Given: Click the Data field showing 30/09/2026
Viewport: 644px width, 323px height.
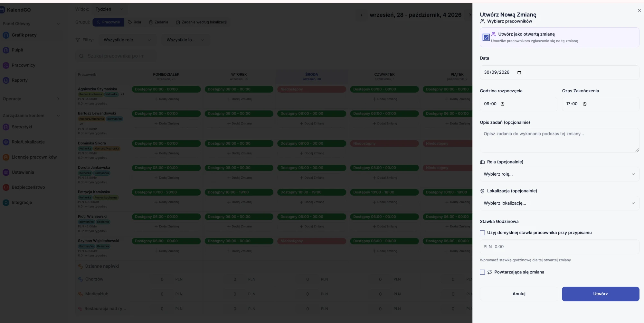Looking at the screenshot, I should tap(559, 72).
